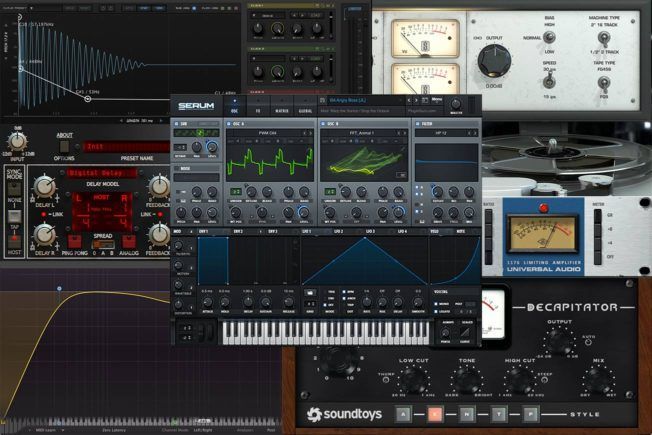This screenshot has width=652, height=435.
Task: Open the Serum Menu button
Action: click(437, 100)
